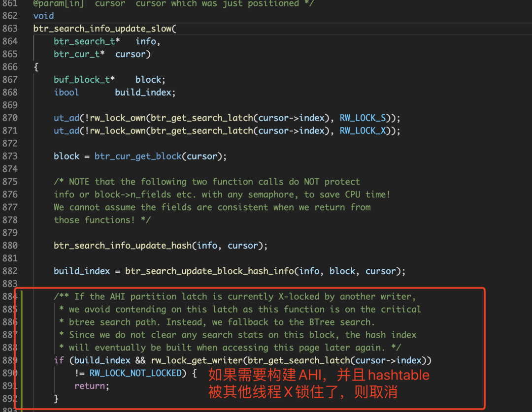Click the ibool type keyword
The width and height of the screenshot is (532, 412).
66,93
